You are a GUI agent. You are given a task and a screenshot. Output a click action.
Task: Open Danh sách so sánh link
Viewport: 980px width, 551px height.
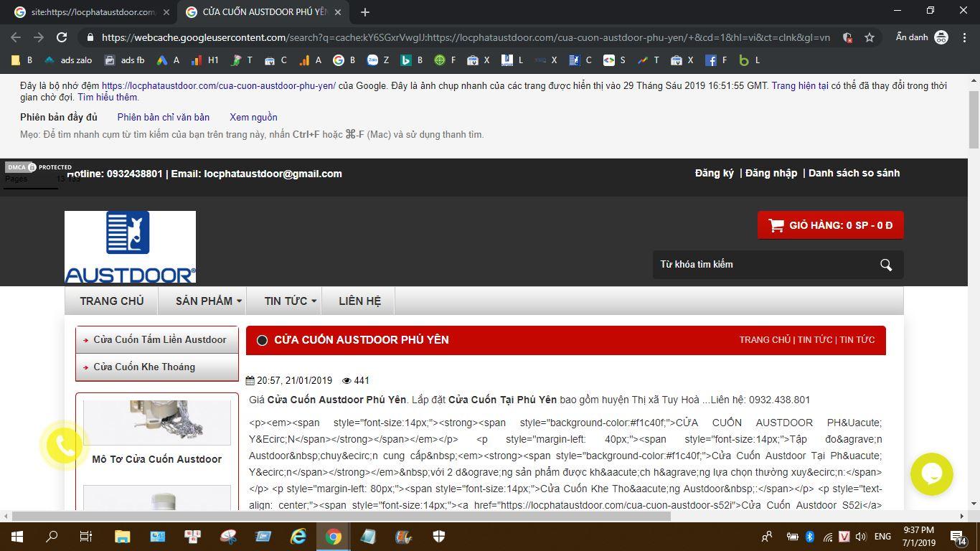(x=854, y=173)
